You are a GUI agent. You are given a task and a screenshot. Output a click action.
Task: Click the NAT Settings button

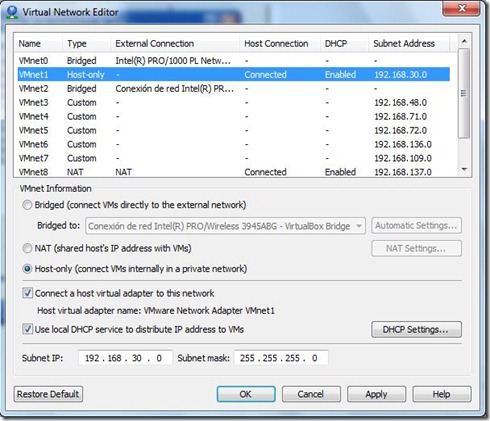416,248
